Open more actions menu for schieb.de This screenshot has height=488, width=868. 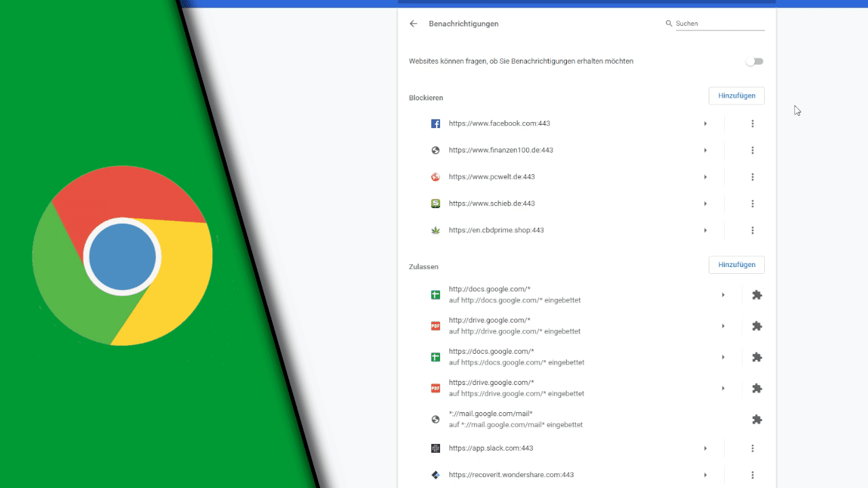[753, 203]
